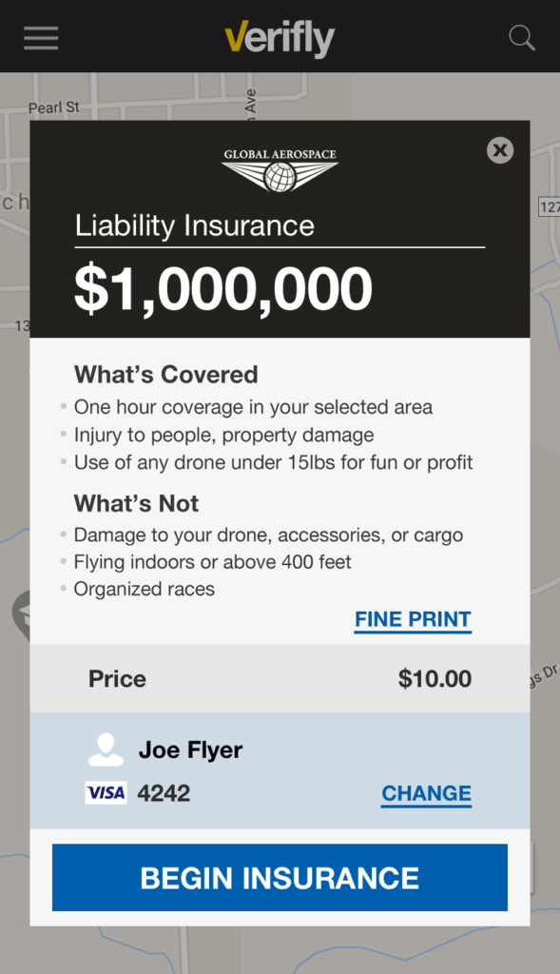The width and height of the screenshot is (560, 974).
Task: Tap the Verifly logo in header
Action: (x=280, y=38)
